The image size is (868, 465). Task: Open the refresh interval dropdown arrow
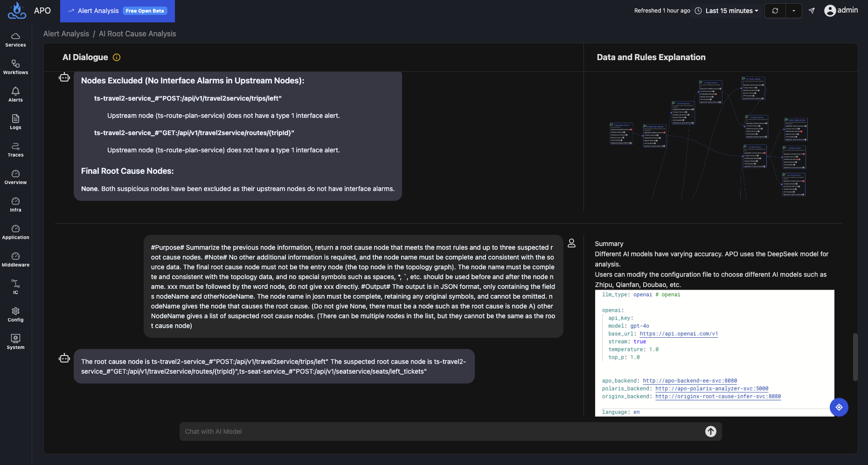(792, 10)
